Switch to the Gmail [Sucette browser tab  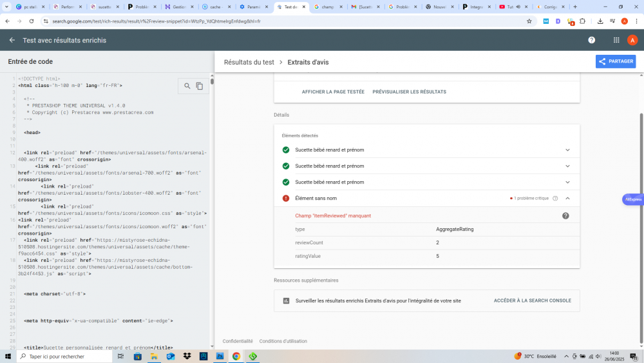pyautogui.click(x=365, y=7)
